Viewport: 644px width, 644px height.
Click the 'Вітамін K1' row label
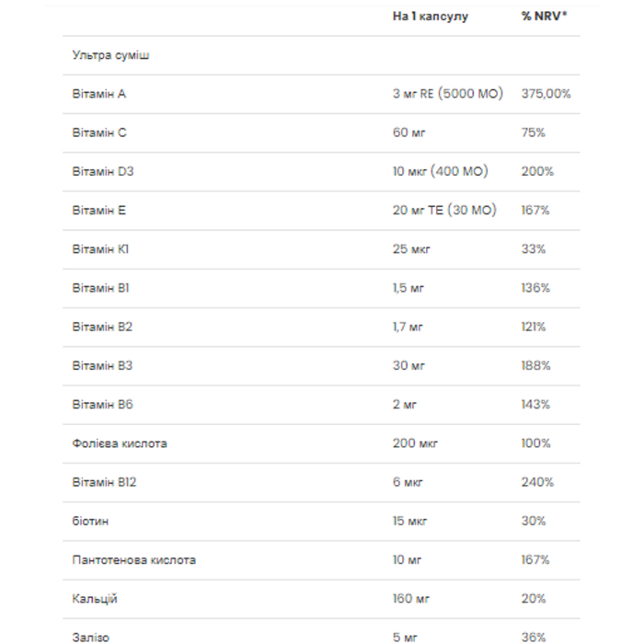tap(100, 249)
